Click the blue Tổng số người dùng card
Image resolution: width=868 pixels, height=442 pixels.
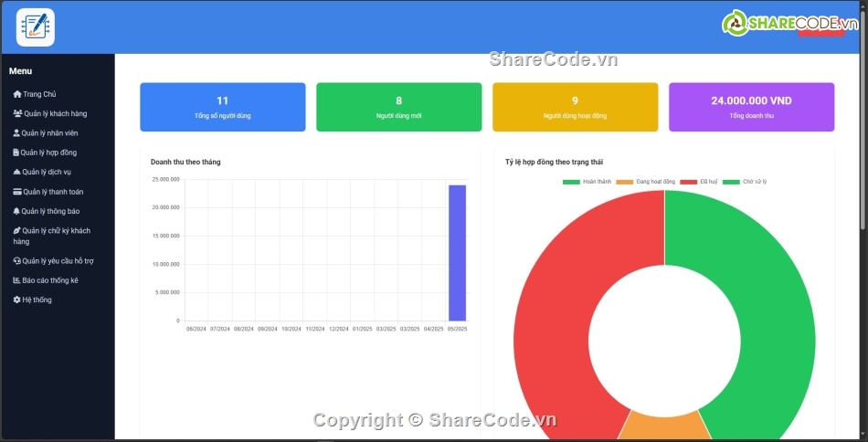coord(223,108)
